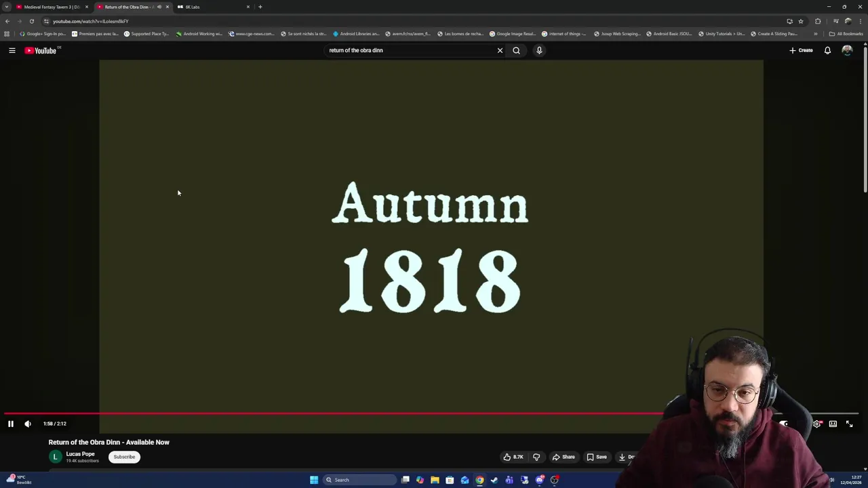Open Google+ Sign-In bookmark
Screen dimensions: 868x488
43,34
